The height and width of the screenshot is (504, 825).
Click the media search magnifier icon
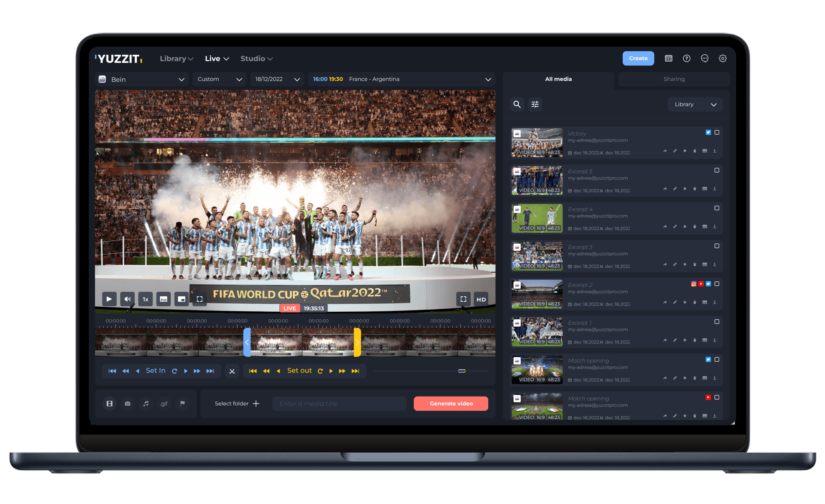coord(517,104)
